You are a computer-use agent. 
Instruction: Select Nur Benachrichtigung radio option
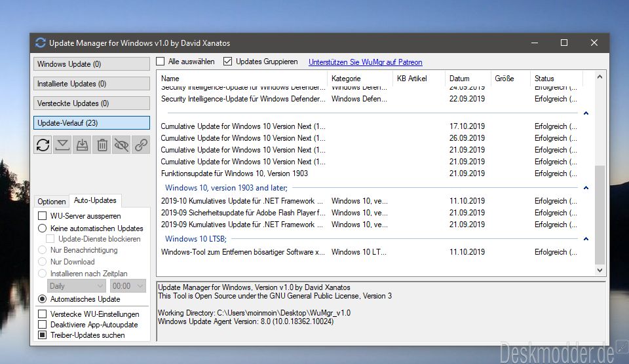pos(42,249)
